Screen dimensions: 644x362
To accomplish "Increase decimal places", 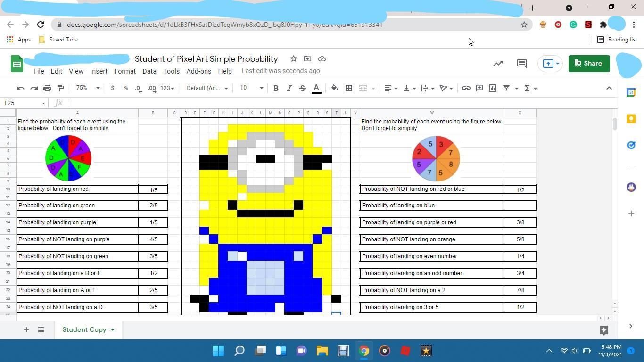I will (x=152, y=88).
